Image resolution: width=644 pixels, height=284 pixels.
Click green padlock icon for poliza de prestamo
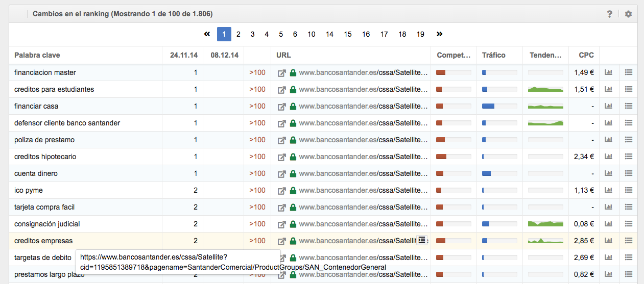pos(293,140)
